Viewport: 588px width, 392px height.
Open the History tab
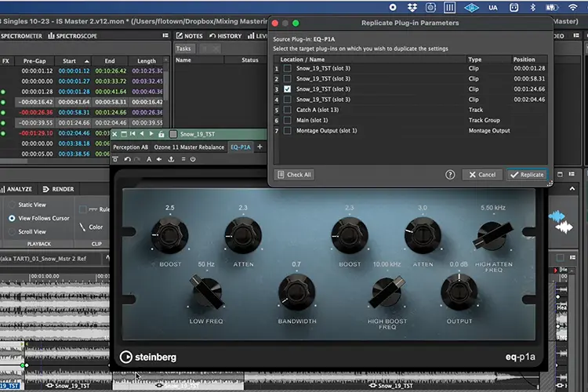tap(226, 35)
